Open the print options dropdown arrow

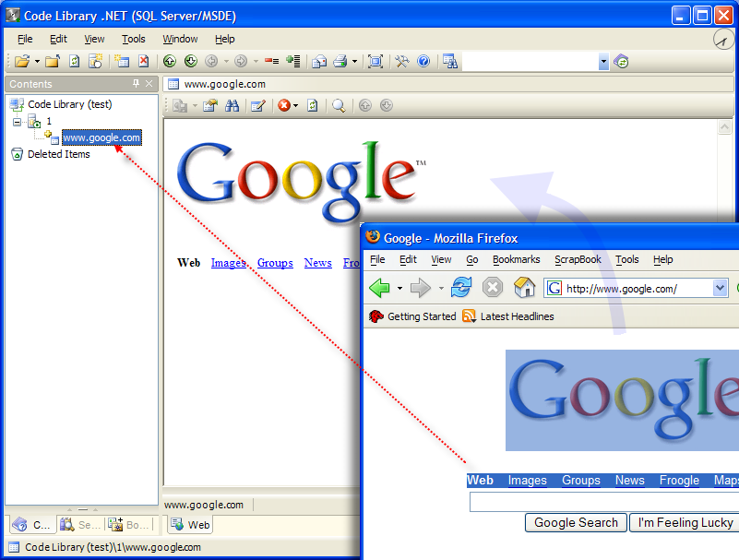(x=354, y=61)
